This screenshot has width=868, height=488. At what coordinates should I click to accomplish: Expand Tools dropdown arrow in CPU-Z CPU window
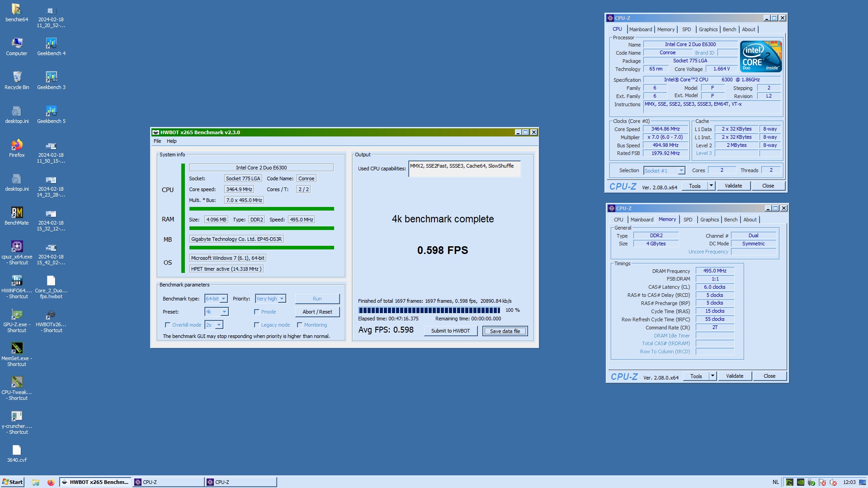[x=711, y=186]
